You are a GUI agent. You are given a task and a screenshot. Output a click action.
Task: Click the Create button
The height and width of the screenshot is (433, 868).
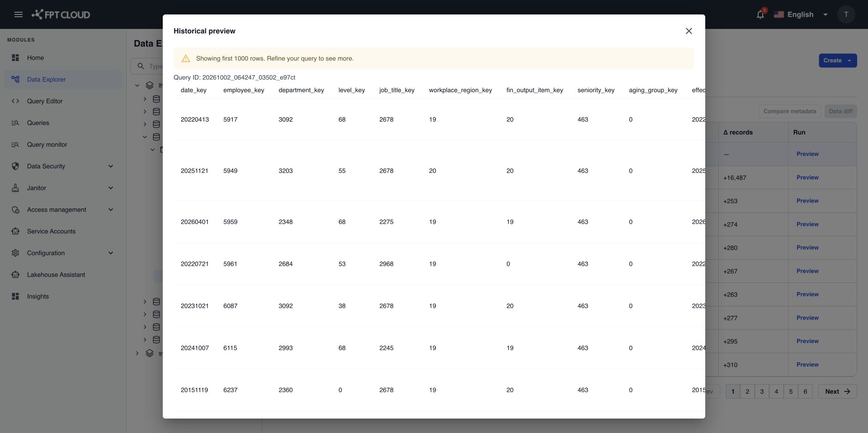838,61
